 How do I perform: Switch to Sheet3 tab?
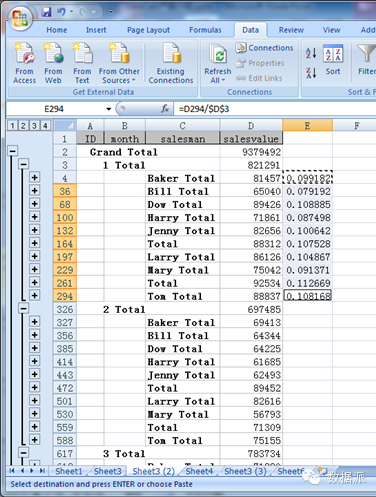click(108, 471)
